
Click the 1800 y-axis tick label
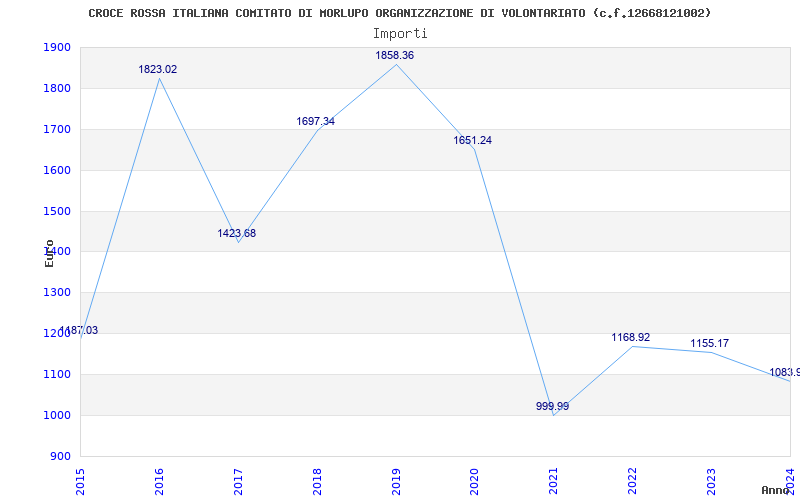(57, 88)
